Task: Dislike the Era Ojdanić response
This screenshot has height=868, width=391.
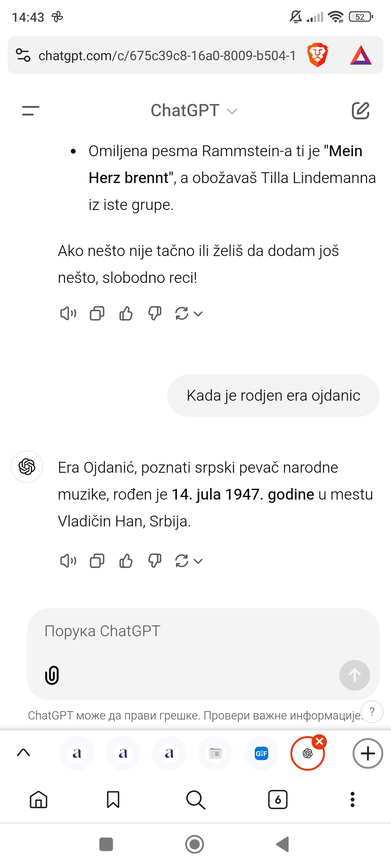Action: (x=154, y=561)
